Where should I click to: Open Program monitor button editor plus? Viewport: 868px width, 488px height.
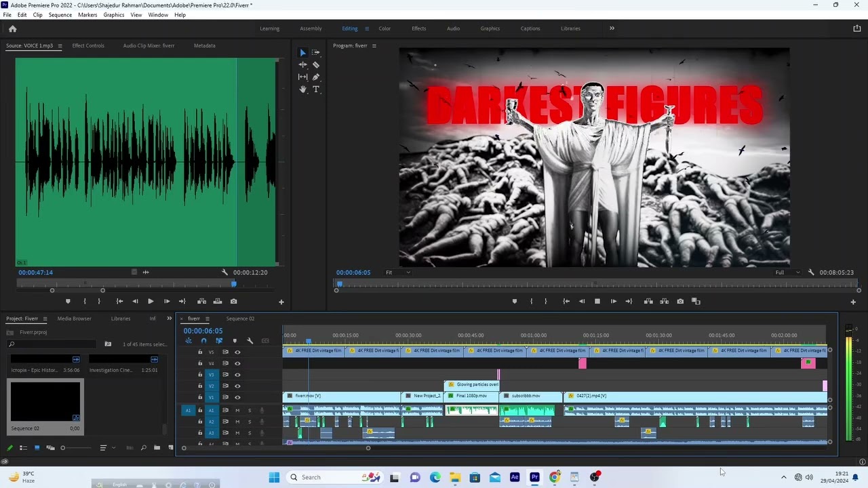pos(853,302)
